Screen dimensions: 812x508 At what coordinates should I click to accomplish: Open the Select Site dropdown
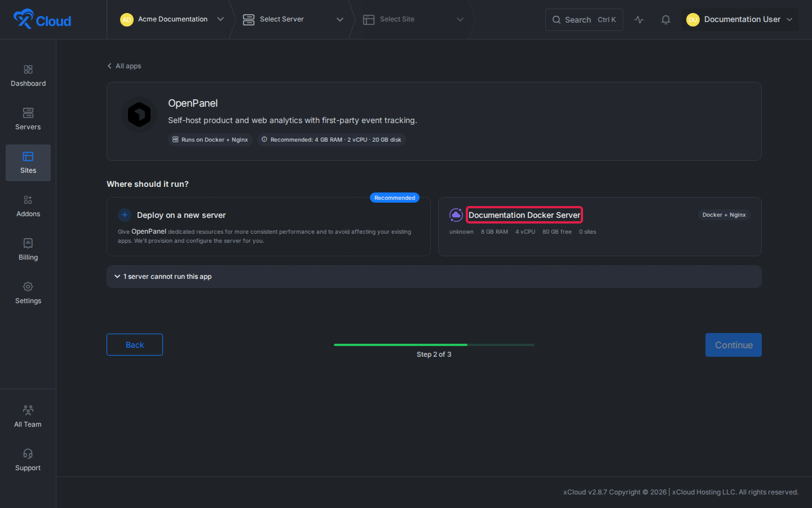413,19
